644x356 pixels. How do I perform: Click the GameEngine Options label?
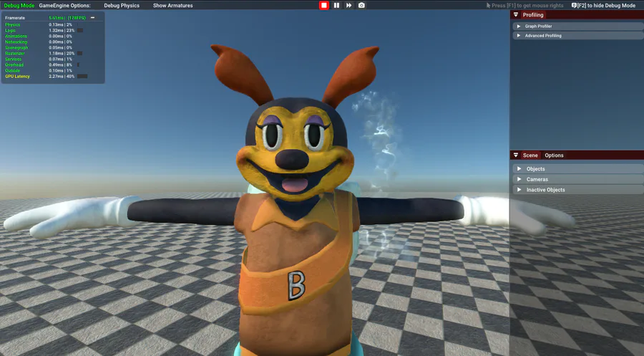tap(64, 5)
